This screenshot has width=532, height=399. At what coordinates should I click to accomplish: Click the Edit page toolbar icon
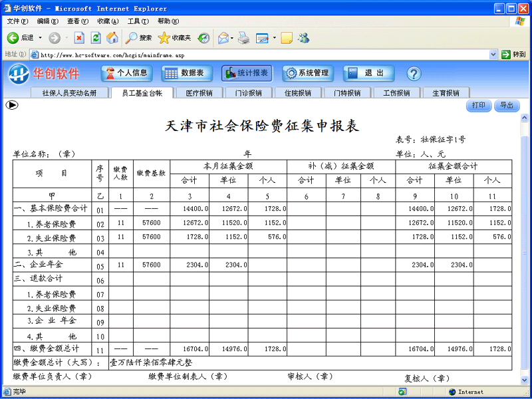[x=262, y=38]
